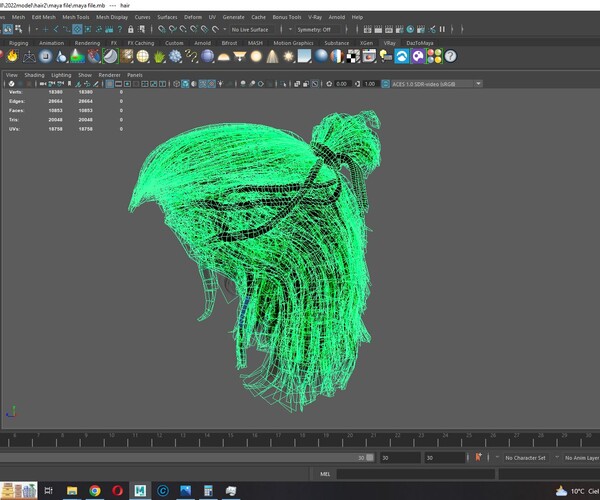
Task: Click the IPR render clapperboard icon
Action: coord(389,29)
